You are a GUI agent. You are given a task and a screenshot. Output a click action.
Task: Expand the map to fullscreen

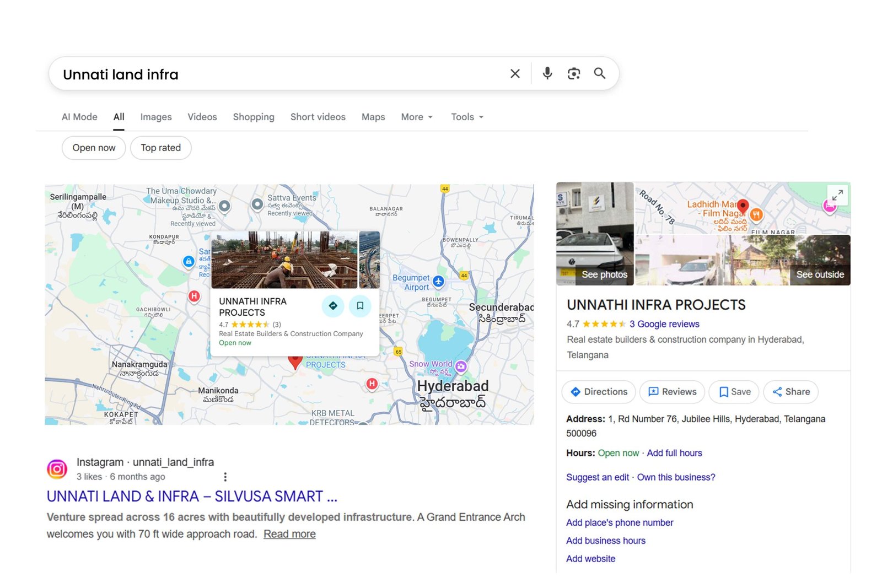pos(837,196)
